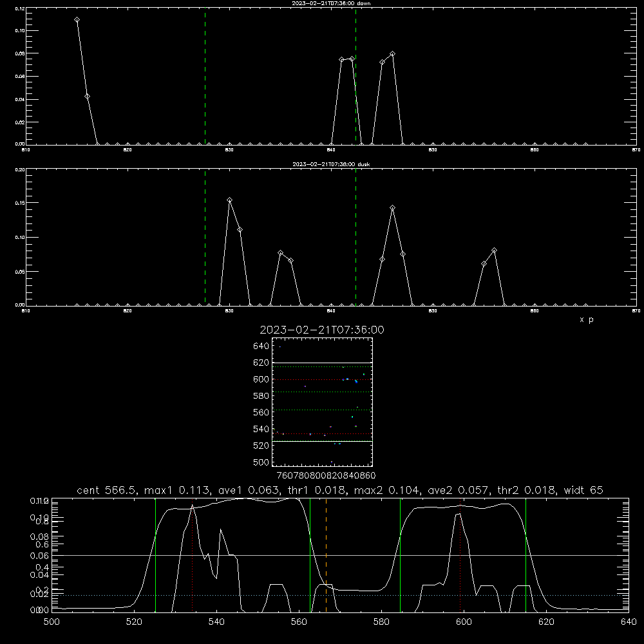This screenshot has height=644, width=644.
Task: Click the '0.06' y-axis label of bottom plot
Action: (x=40, y=556)
